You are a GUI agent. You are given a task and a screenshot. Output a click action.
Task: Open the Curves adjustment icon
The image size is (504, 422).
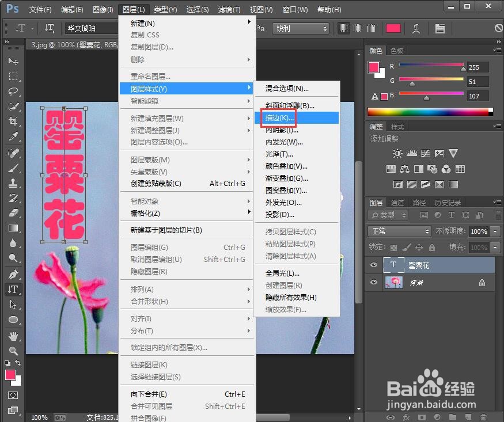click(425, 154)
